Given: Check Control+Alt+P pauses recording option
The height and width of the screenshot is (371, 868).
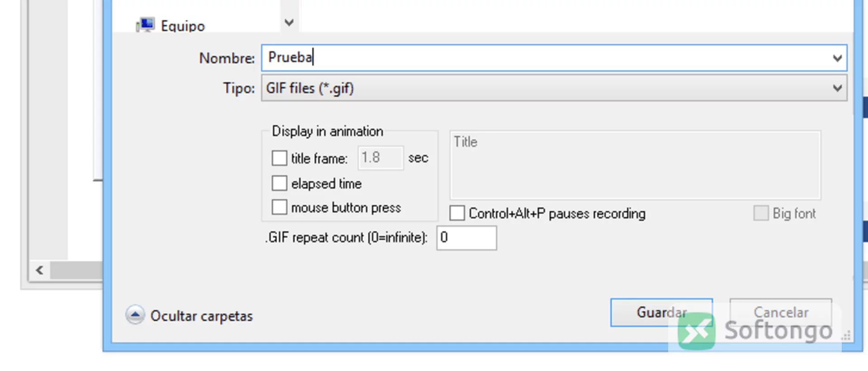Looking at the screenshot, I should click(457, 213).
